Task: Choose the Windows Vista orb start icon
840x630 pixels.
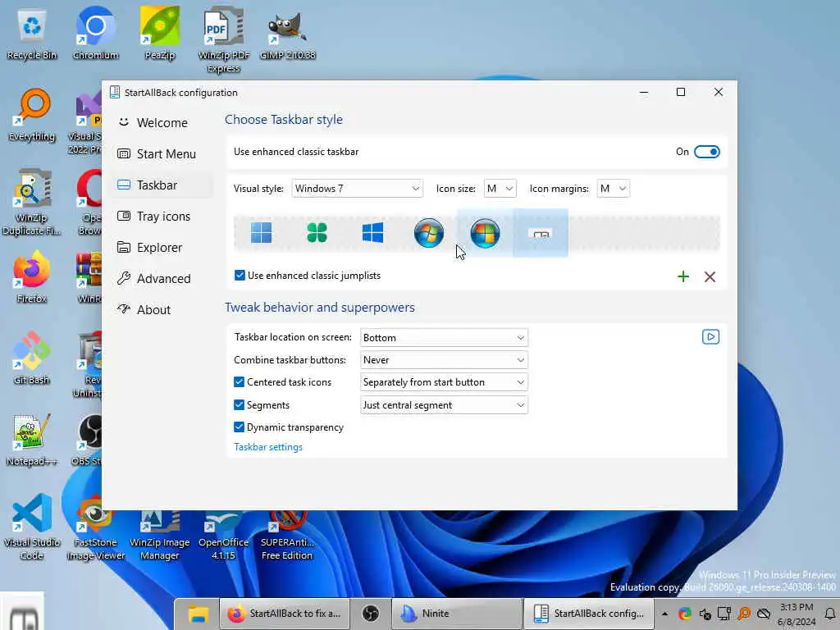Action: [485, 233]
